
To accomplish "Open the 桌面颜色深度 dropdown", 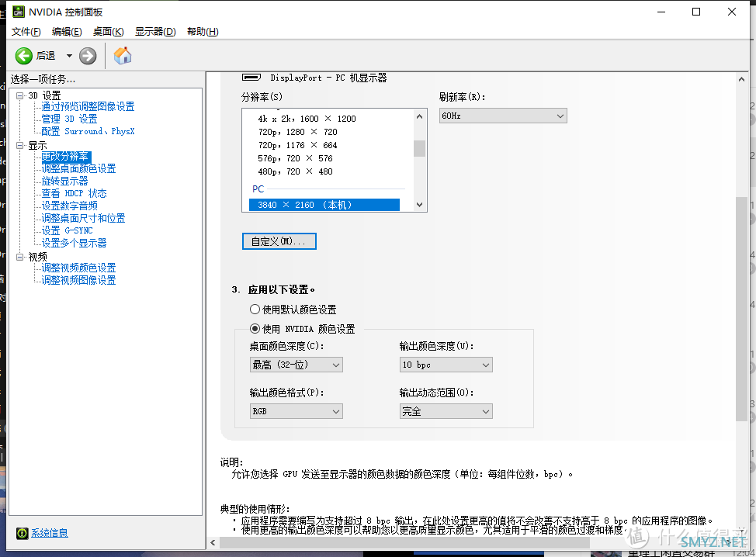I will click(x=296, y=365).
